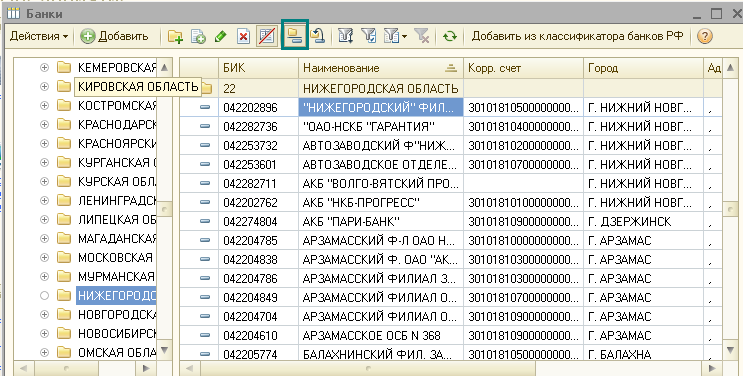Click bank table vertical scrollbar down arrow
Screen dimensions: 743x376
[730, 350]
